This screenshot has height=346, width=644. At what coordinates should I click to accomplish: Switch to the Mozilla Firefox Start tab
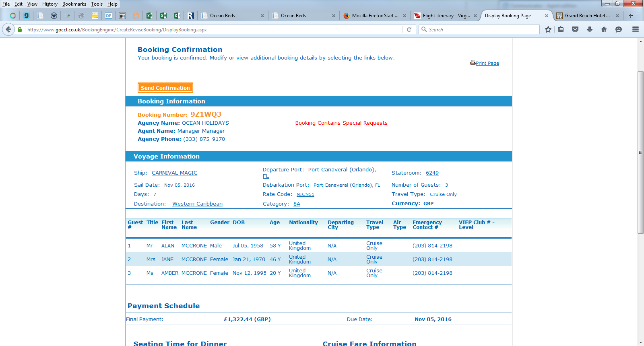tap(374, 16)
